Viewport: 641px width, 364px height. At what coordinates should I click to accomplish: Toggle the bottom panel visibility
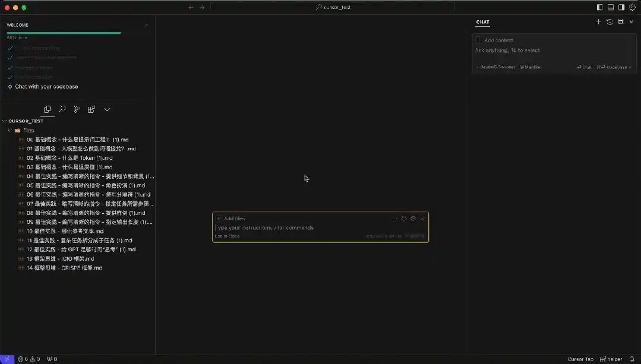[x=610, y=7]
